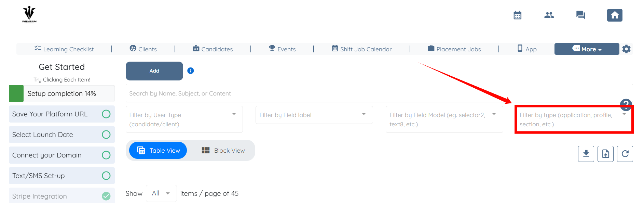Click the Add button

(154, 71)
